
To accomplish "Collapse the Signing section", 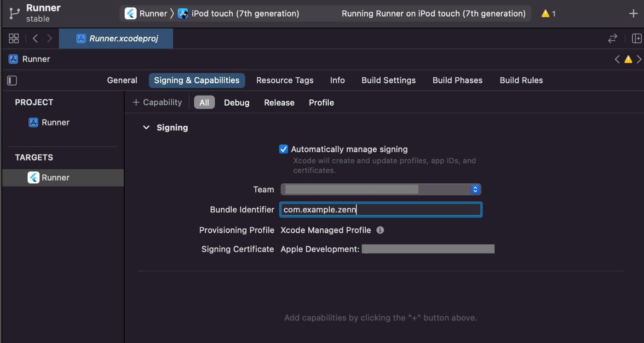I will (146, 128).
